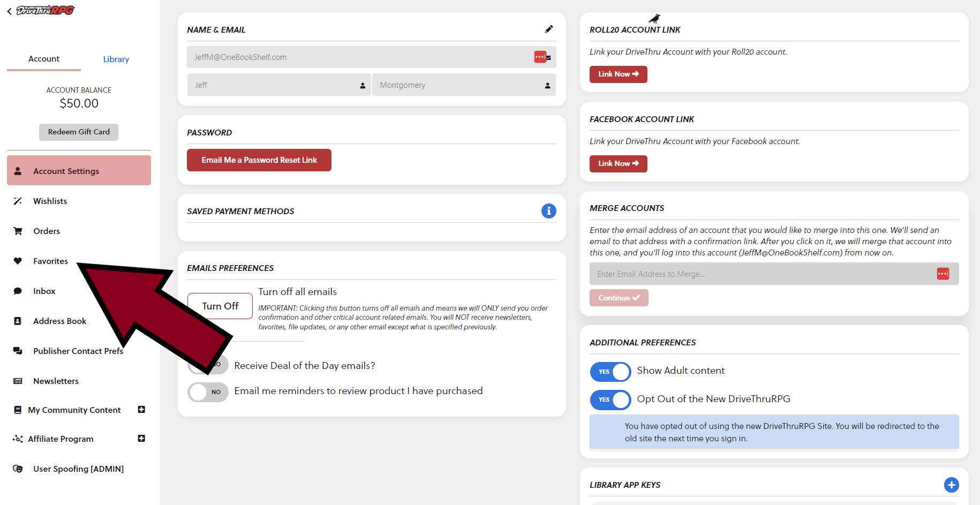980x505 pixels.
Task: Open the Newsletters sidebar item
Action: [x=56, y=381]
